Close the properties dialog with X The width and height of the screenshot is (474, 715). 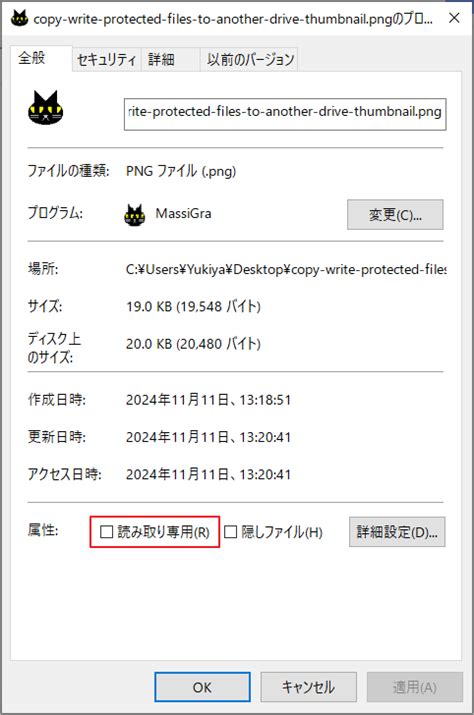tap(454, 18)
